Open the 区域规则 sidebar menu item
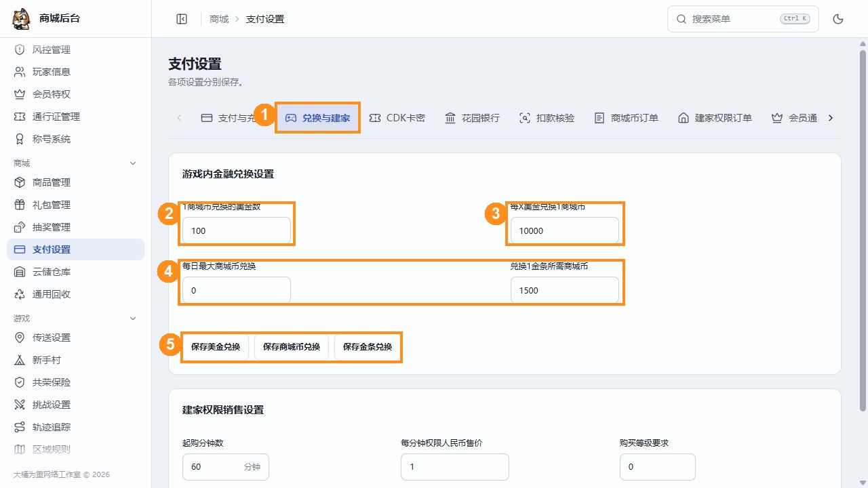The image size is (868, 488). coord(75,449)
